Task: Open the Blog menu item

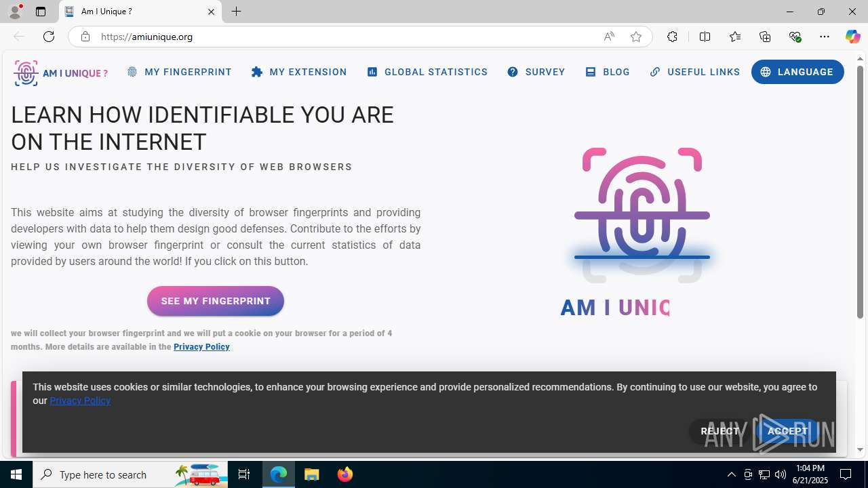Action: (x=608, y=72)
